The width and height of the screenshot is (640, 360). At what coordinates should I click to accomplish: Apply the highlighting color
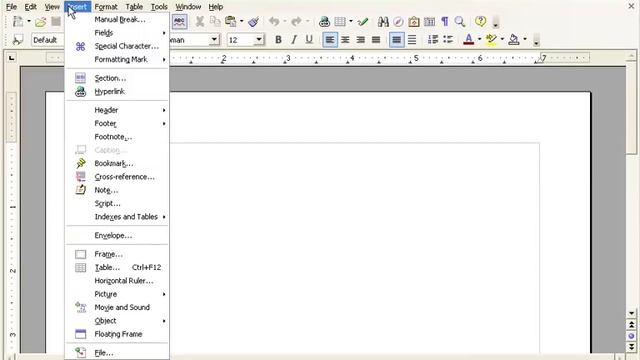[x=491, y=40]
